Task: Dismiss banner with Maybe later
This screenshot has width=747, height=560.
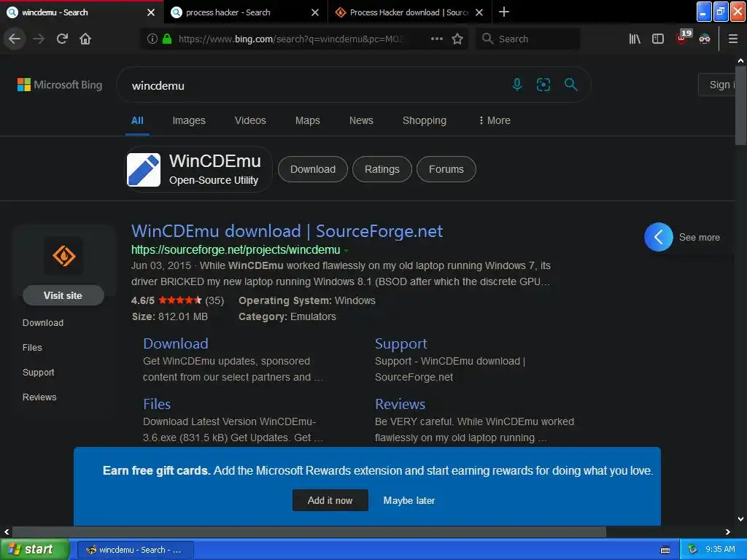Action: (409, 500)
